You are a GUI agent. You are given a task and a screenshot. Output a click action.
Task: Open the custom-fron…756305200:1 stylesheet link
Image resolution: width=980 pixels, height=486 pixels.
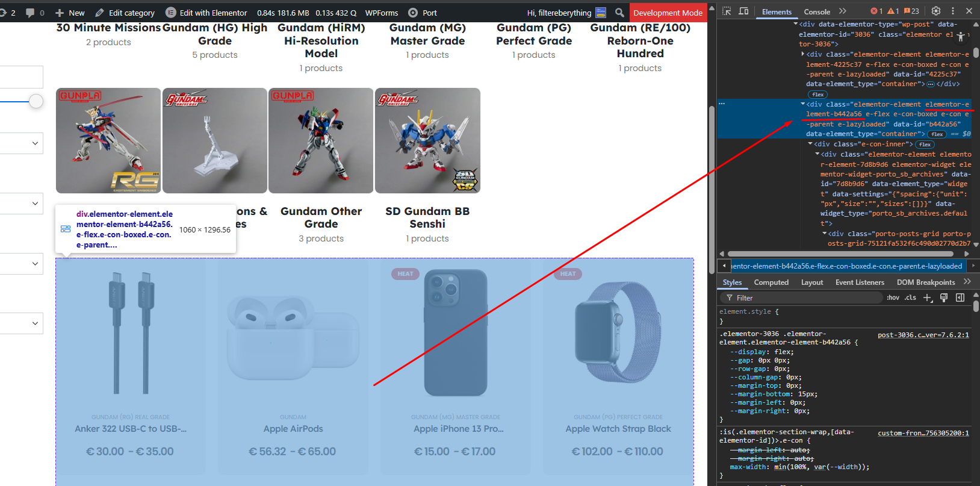(923, 433)
